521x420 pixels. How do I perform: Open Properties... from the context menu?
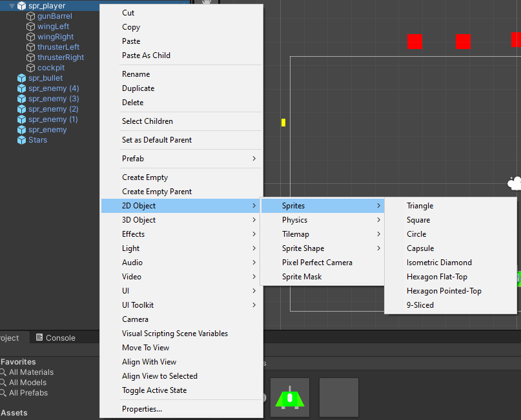pos(142,409)
